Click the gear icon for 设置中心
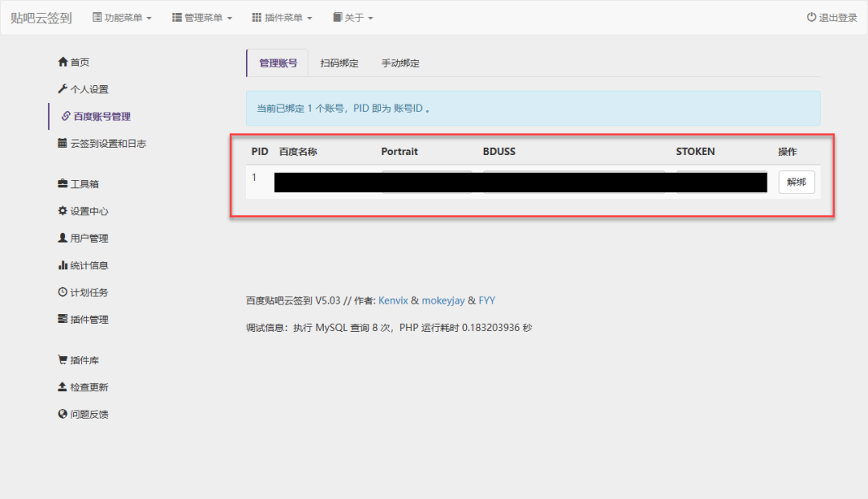Screen dimensions: 868x499 tap(63, 211)
